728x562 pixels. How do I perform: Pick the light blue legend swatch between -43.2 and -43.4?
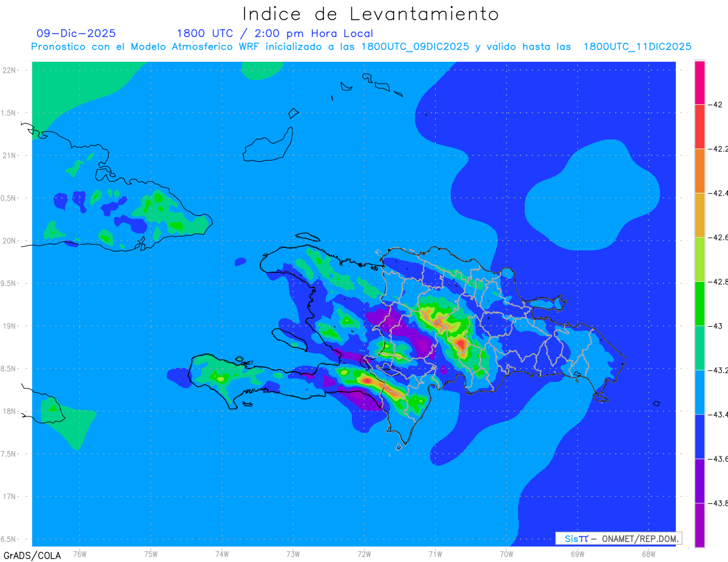point(699,392)
